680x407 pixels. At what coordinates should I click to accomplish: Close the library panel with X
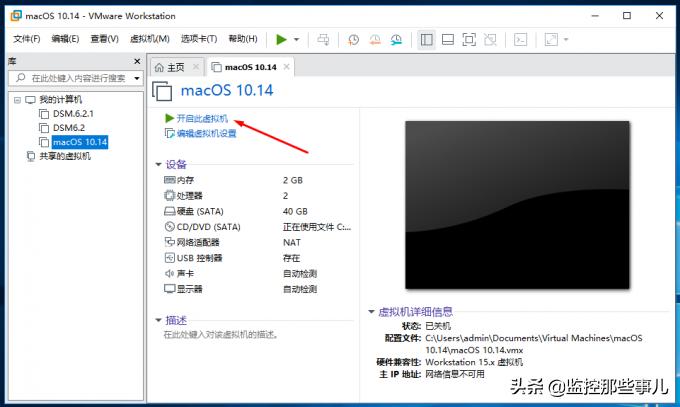(137, 62)
